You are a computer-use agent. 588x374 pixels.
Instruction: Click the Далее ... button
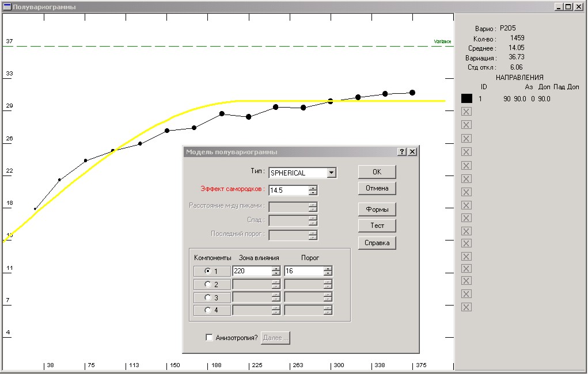[276, 338]
